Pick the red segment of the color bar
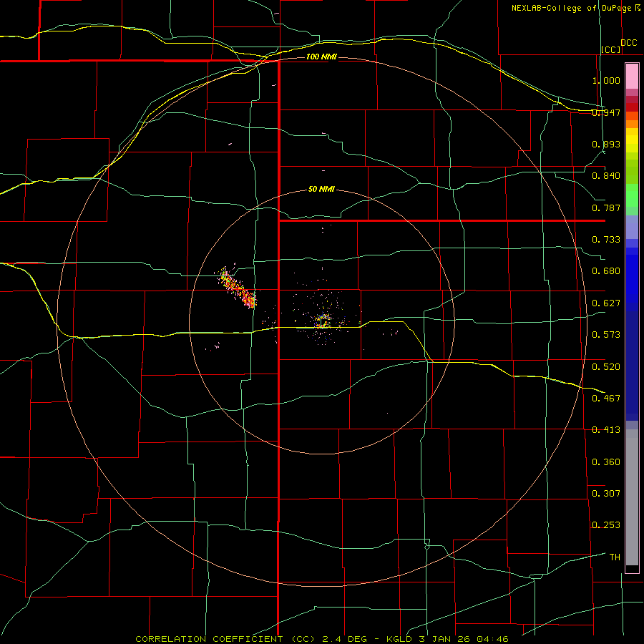This screenshot has width=644, height=644. (632, 107)
